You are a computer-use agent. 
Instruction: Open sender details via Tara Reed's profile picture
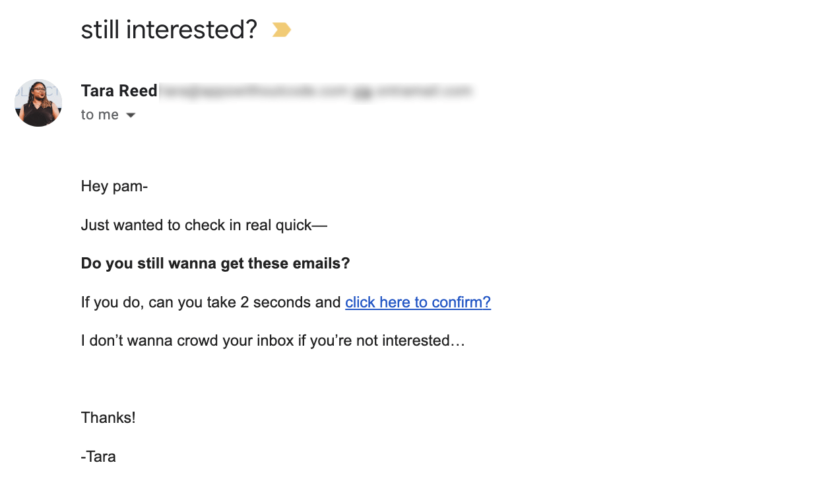(38, 103)
